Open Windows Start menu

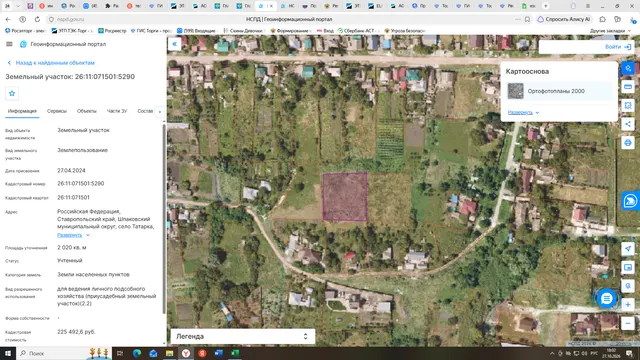click(x=8, y=353)
